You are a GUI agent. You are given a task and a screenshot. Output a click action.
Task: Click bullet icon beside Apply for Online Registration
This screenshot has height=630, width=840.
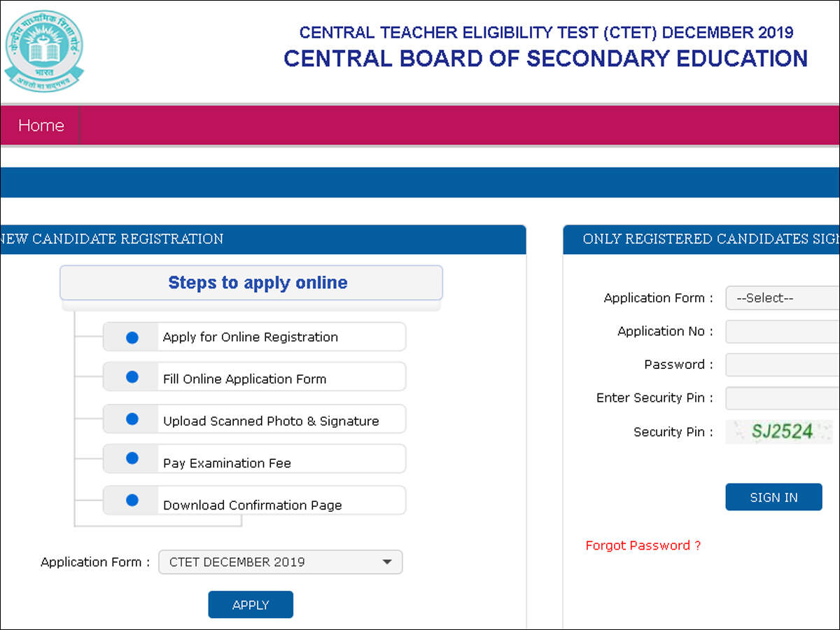pyautogui.click(x=132, y=337)
